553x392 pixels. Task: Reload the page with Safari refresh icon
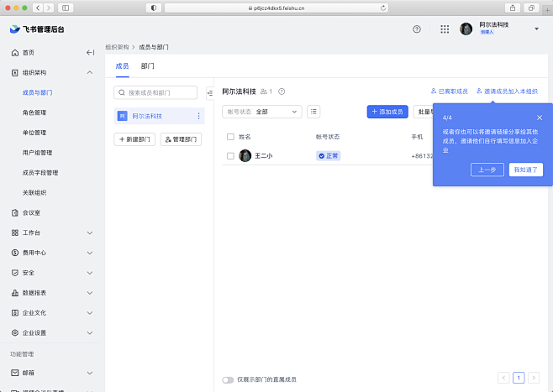point(383,8)
